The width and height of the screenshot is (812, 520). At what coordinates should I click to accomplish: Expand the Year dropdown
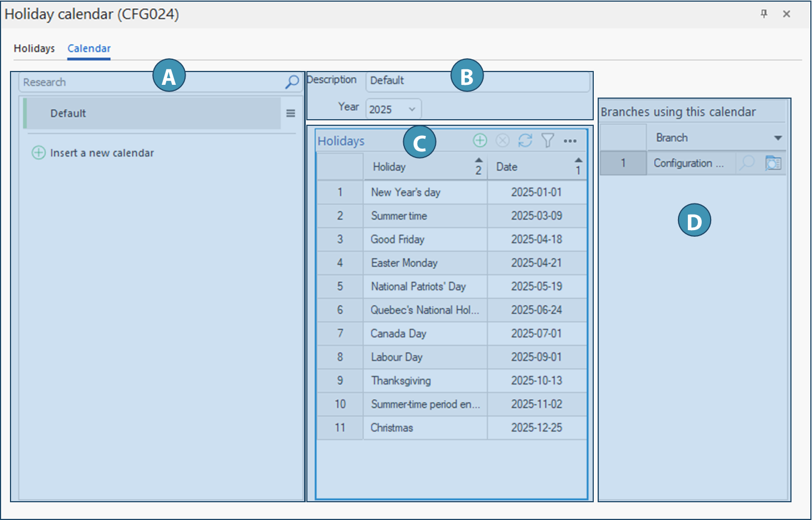[412, 109]
